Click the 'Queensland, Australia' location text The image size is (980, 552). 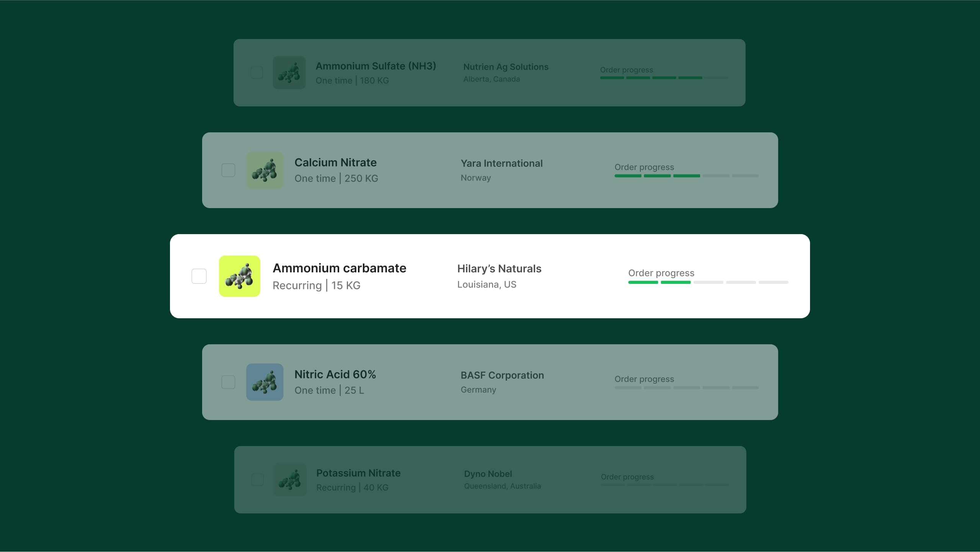pos(503,486)
